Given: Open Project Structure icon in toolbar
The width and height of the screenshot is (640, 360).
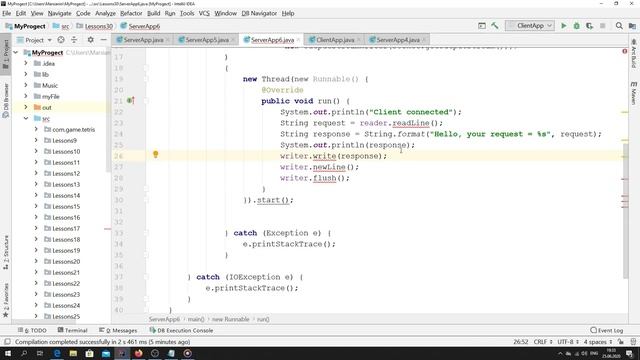Looking at the screenshot, I should tap(632, 26).
